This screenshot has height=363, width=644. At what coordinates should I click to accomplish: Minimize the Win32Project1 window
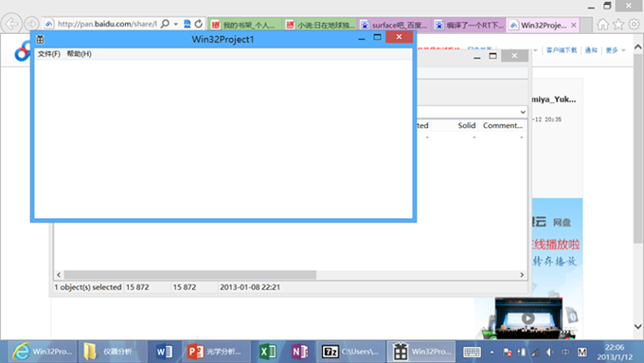(362, 38)
